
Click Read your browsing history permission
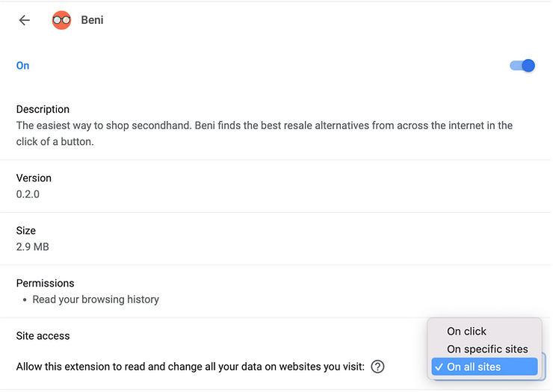(96, 299)
